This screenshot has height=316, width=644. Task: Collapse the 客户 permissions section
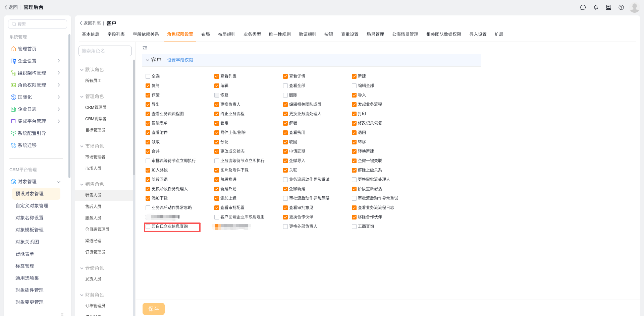147,60
